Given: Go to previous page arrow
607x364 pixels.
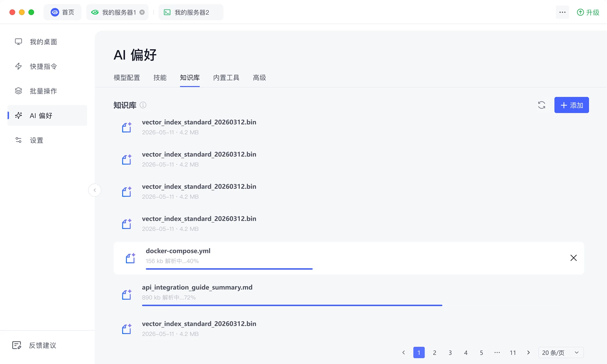Looking at the screenshot, I should coord(403,352).
